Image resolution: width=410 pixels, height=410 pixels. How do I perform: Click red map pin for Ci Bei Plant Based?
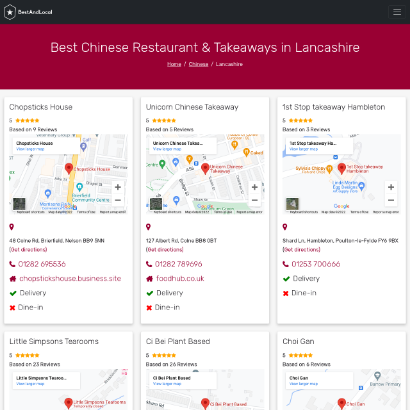coord(205,403)
